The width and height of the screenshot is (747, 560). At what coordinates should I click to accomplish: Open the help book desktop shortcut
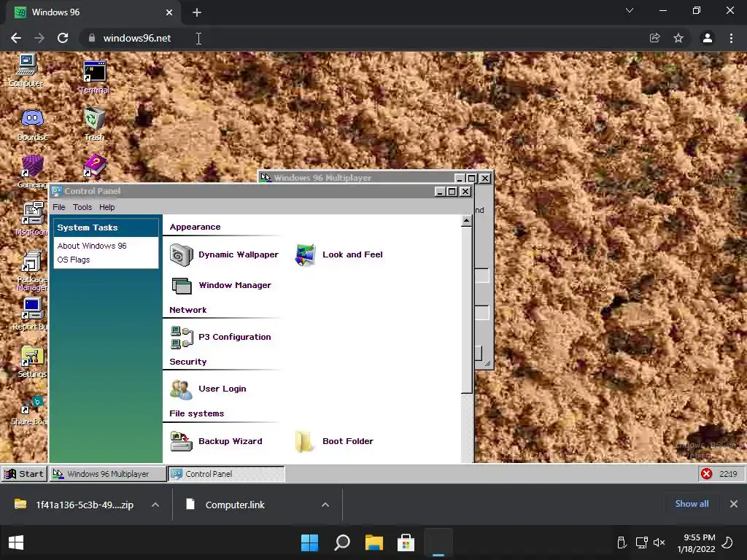pyautogui.click(x=95, y=167)
